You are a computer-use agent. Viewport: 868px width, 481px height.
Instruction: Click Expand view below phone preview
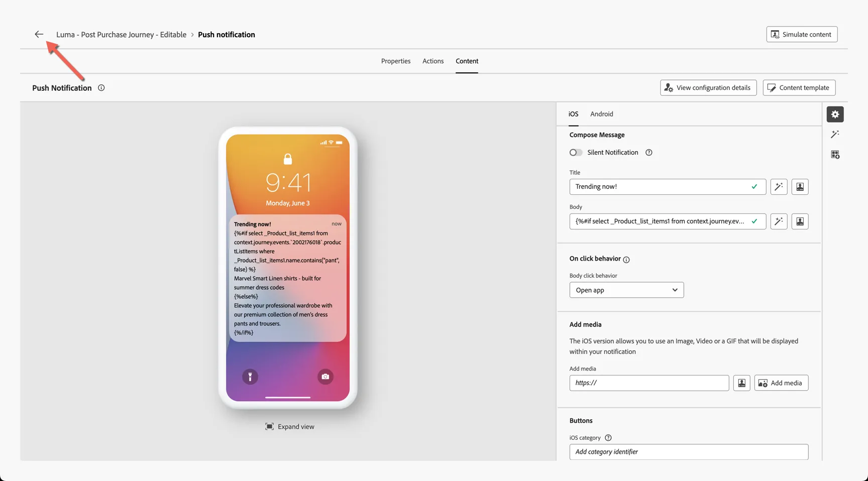click(290, 427)
